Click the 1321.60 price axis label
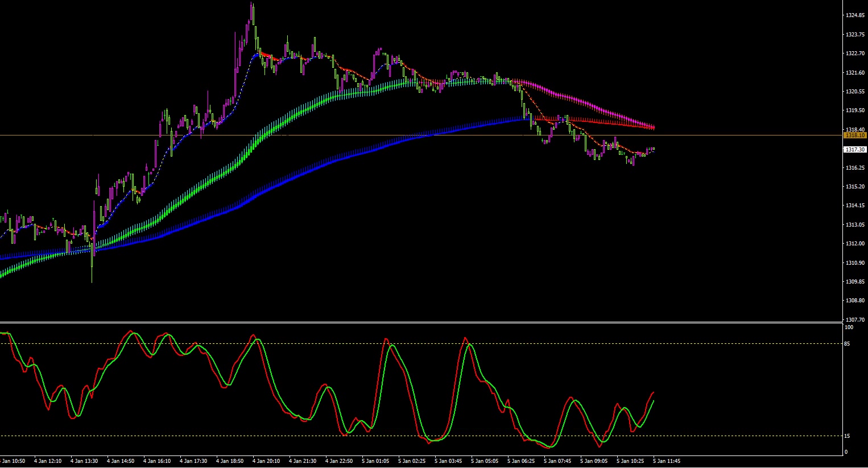Screen dimensions: 868x468 pyautogui.click(x=855, y=73)
